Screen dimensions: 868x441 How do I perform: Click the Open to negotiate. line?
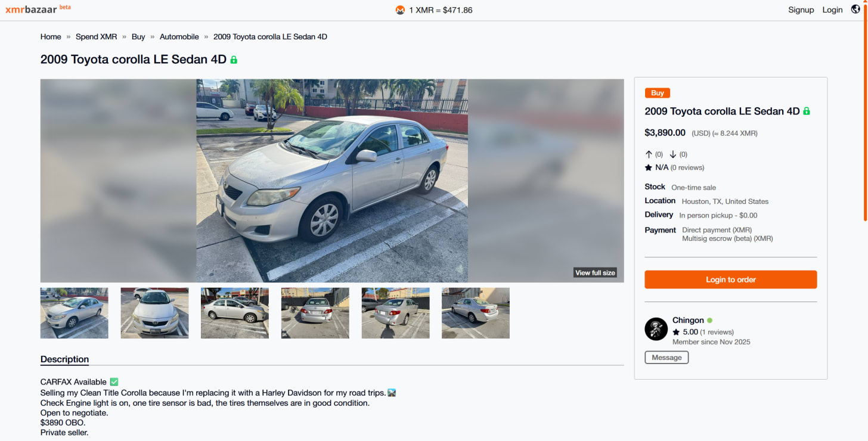coord(75,412)
